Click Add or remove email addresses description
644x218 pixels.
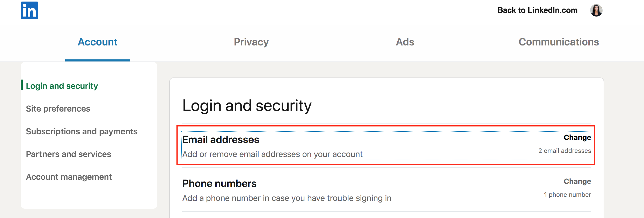click(x=272, y=154)
